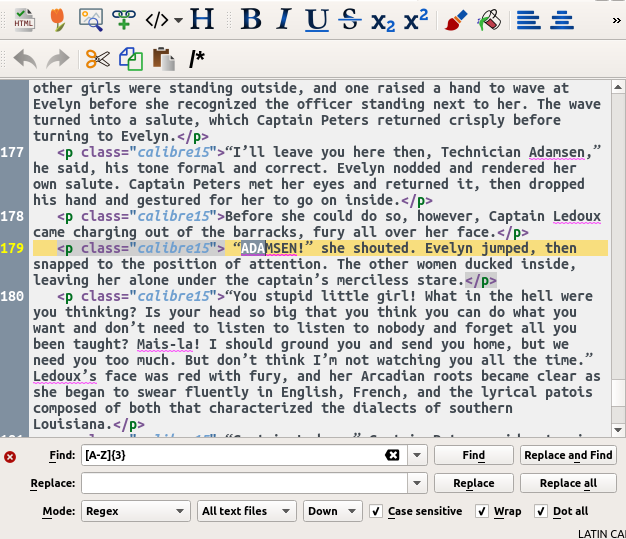Click the insert image icon
Image resolution: width=626 pixels, height=539 pixels.
[91, 19]
